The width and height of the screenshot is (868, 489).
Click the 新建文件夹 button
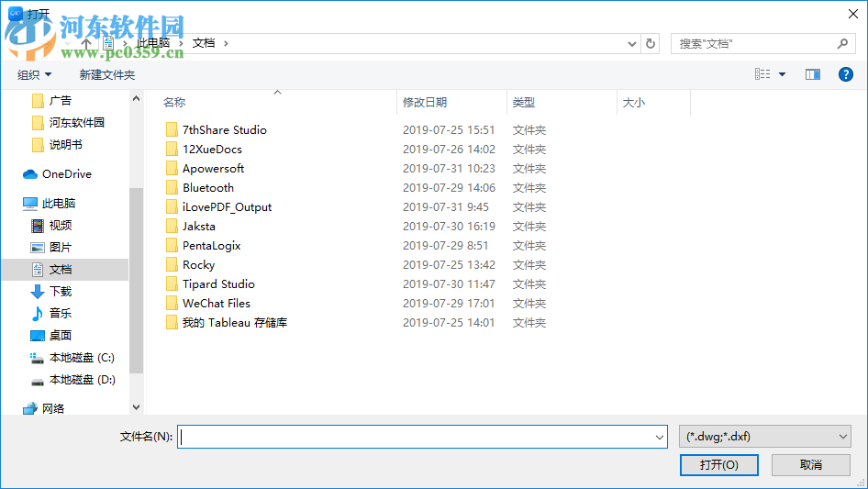click(x=107, y=74)
